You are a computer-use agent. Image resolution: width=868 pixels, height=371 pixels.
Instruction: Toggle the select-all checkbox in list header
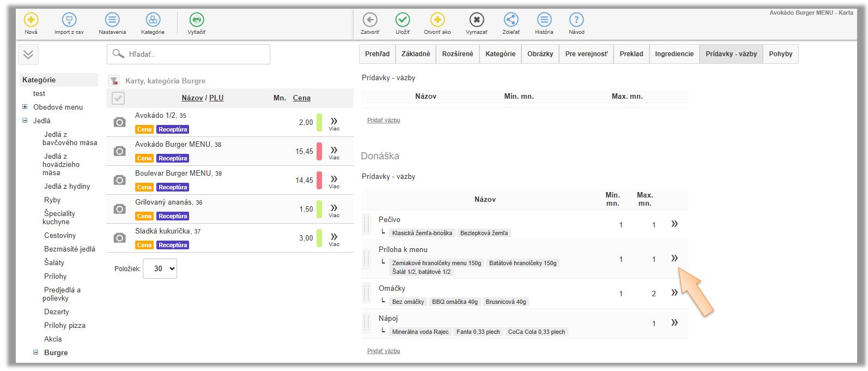coord(118,98)
